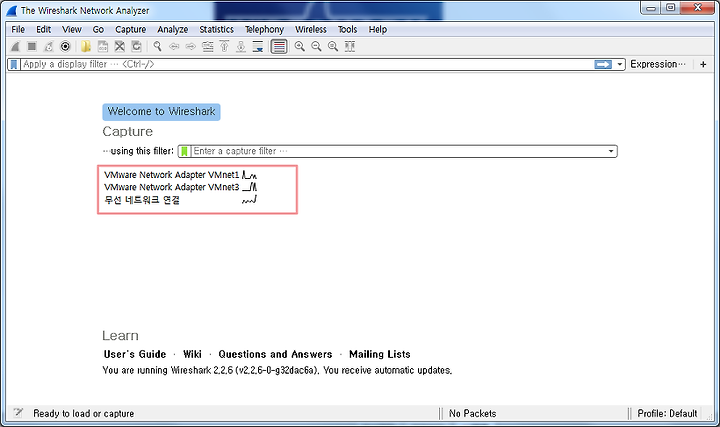Jump to the last packet icon

[x=241, y=46]
